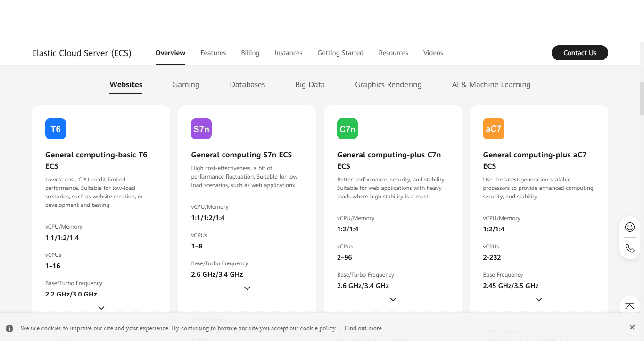Click the purple S7n instance icon
The height and width of the screenshot is (362, 644).
point(201,129)
